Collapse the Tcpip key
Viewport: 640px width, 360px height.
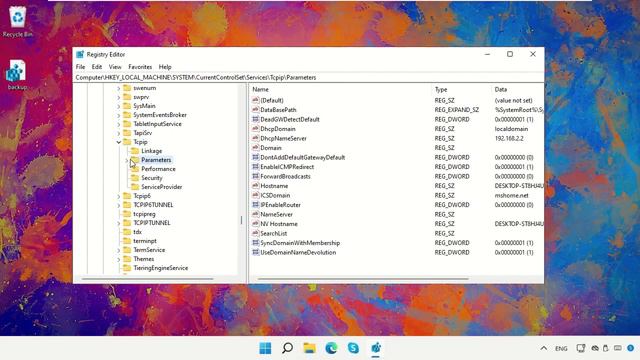119,142
